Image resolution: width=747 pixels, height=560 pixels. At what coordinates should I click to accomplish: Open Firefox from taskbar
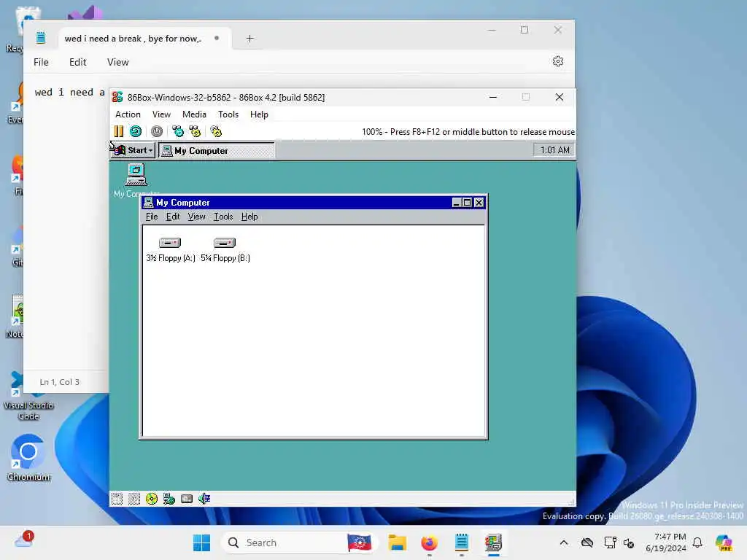point(429,542)
